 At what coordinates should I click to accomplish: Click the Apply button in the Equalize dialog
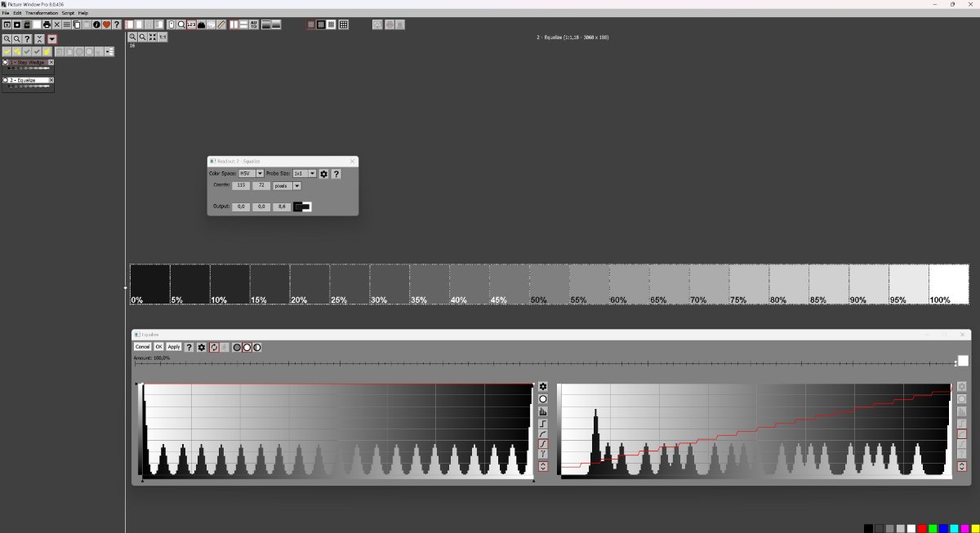coord(173,347)
